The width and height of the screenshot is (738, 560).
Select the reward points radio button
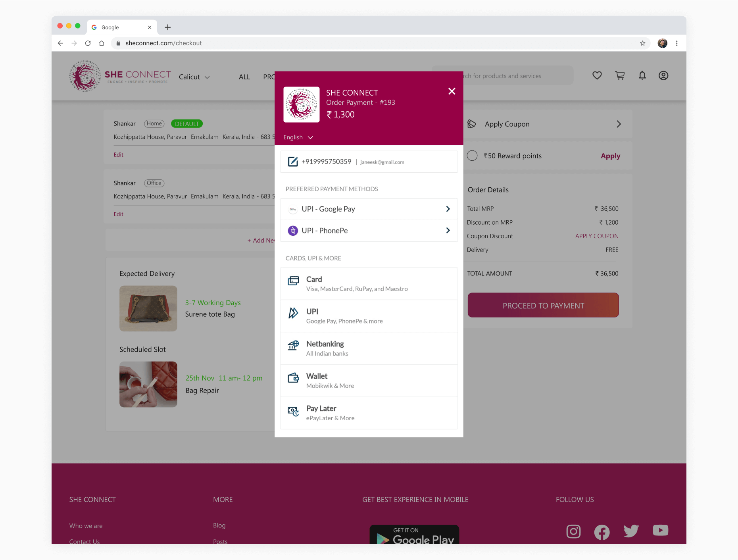click(x=472, y=156)
